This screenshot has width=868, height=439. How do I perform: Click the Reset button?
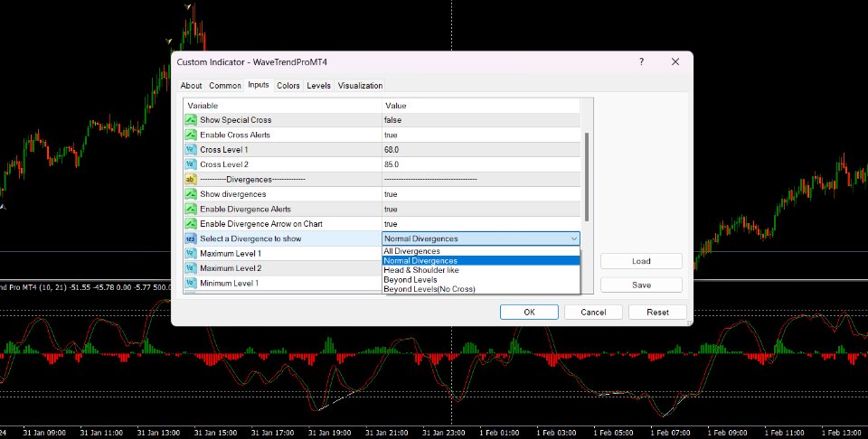[657, 313]
